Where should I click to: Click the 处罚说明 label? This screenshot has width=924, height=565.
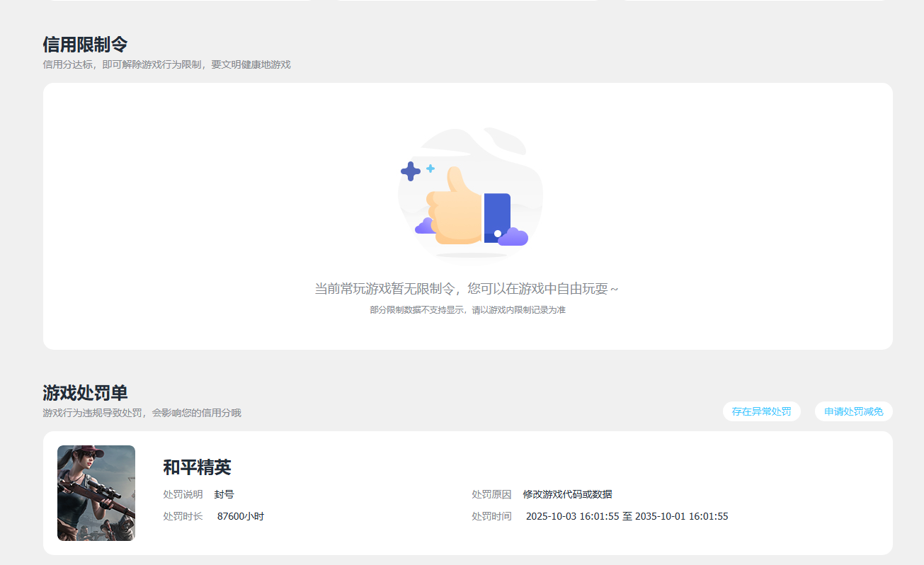pyautogui.click(x=183, y=494)
